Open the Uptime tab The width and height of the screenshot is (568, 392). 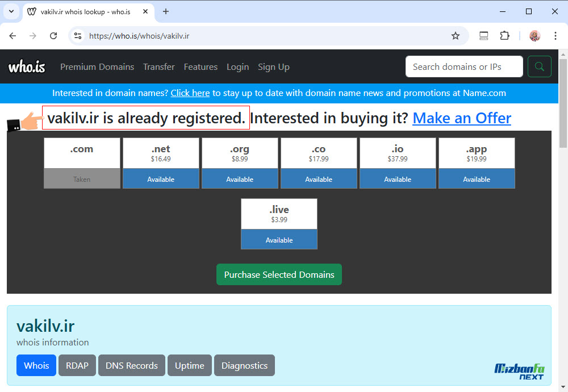click(190, 365)
